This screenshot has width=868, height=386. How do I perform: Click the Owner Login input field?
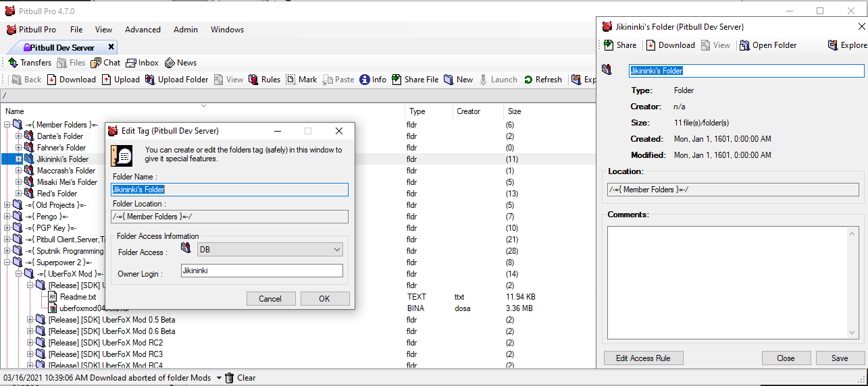click(x=261, y=271)
